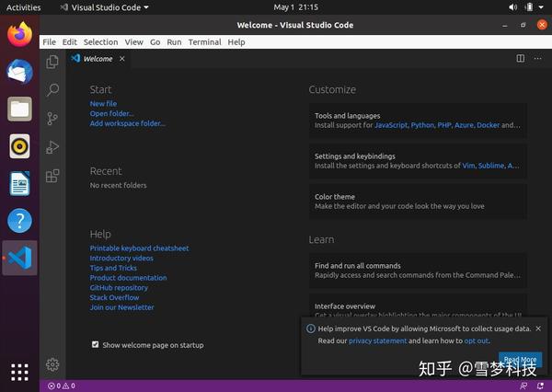Open the Go menu
The height and width of the screenshot is (392, 552).
(x=155, y=42)
